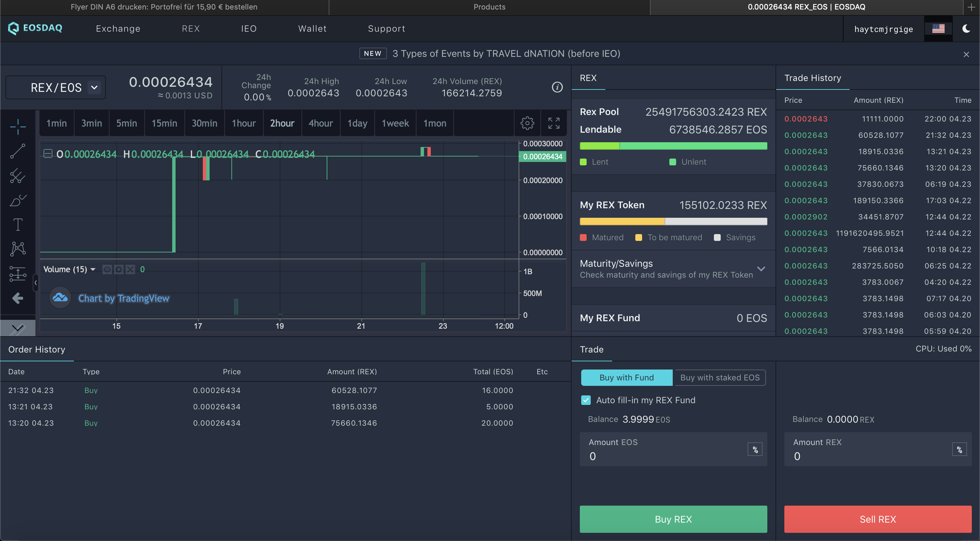The height and width of the screenshot is (541, 980).
Task: Open a new browser tab
Action: tap(971, 7)
